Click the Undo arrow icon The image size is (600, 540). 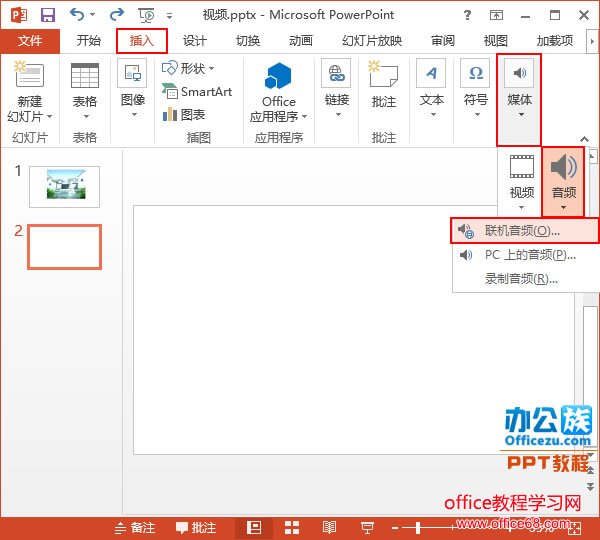click(x=77, y=15)
